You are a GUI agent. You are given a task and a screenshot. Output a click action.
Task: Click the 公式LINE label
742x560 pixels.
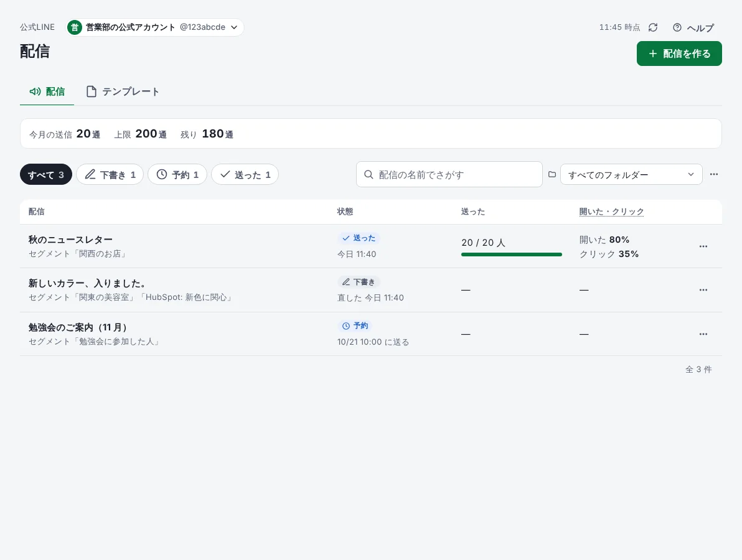click(x=37, y=27)
